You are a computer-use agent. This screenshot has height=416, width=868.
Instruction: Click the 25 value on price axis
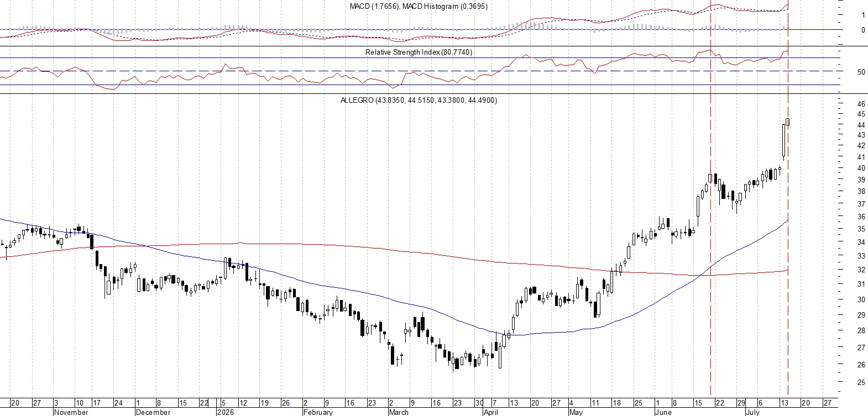[861, 382]
